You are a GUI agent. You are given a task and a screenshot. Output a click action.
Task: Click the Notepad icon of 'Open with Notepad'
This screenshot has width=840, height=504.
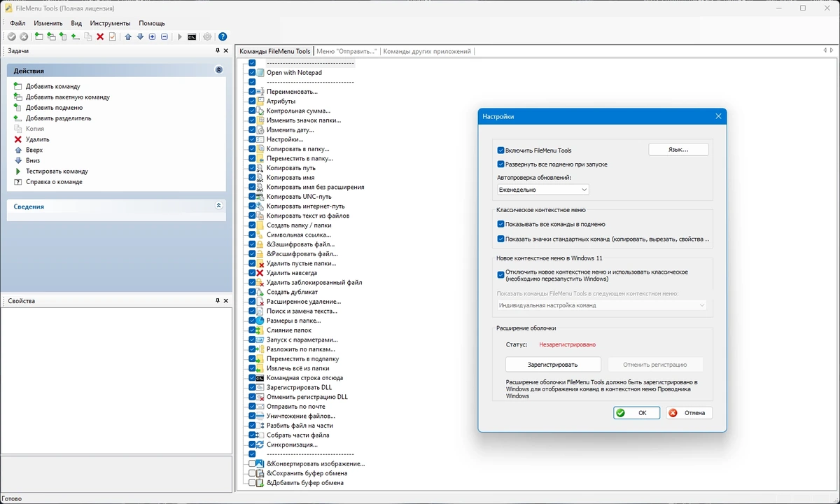click(x=260, y=73)
